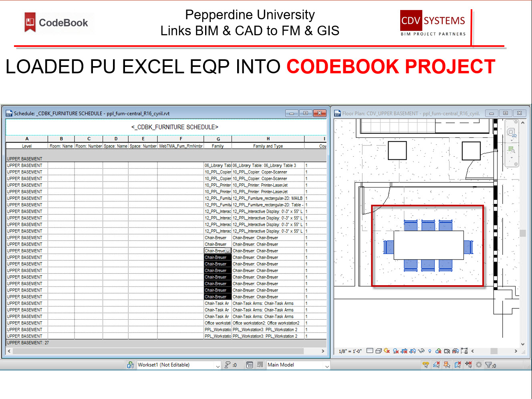Click the schedule horizontal scrollbar left arrow
The width and height of the screenshot is (532, 399).
[9, 351]
